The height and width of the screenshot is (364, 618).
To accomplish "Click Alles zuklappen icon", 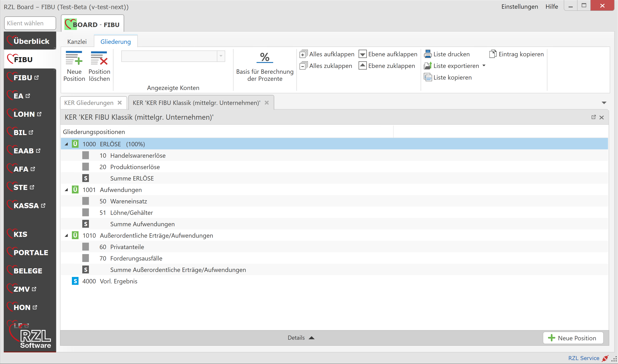I will click(x=303, y=66).
